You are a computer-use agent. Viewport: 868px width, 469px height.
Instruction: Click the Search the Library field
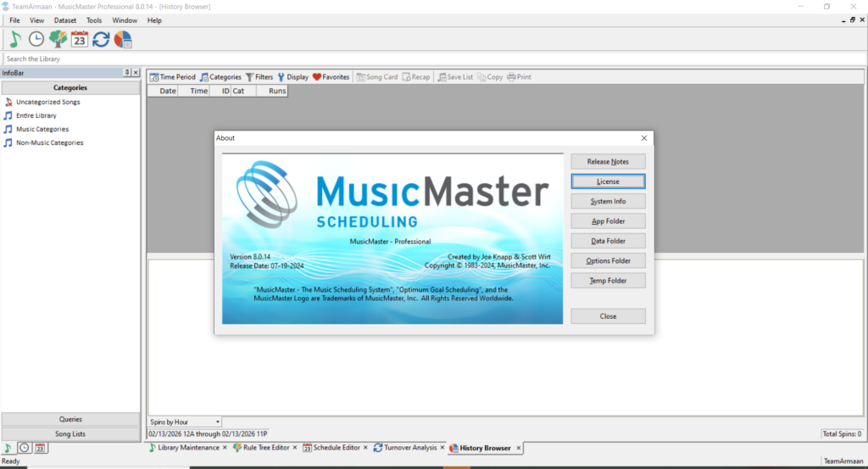point(435,59)
